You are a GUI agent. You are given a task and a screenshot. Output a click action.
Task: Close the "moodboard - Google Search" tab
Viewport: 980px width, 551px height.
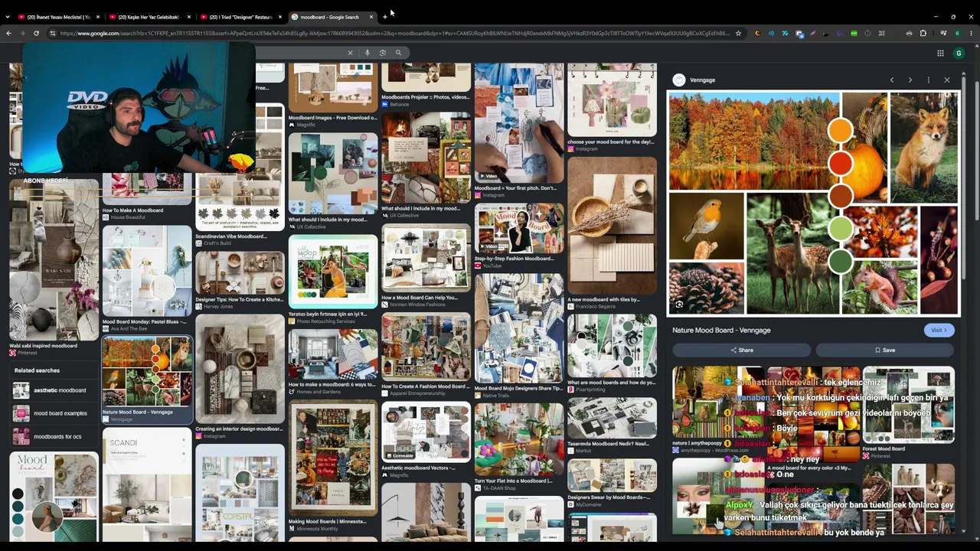point(371,17)
